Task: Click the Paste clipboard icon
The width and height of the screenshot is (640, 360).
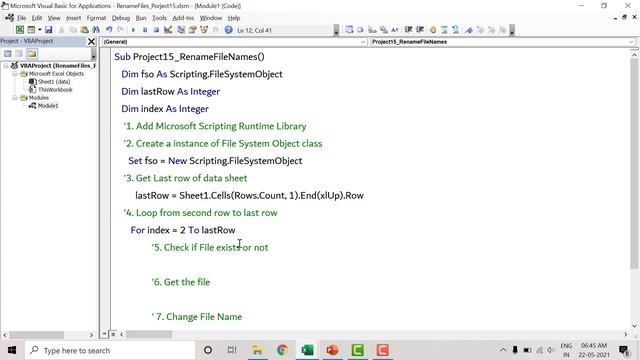Action: [84, 30]
